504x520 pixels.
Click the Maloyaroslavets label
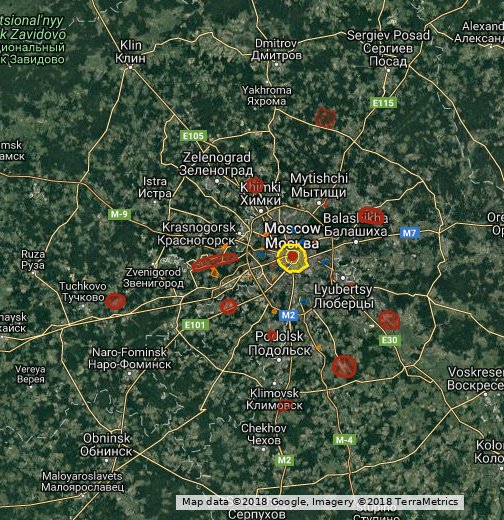tap(82, 481)
